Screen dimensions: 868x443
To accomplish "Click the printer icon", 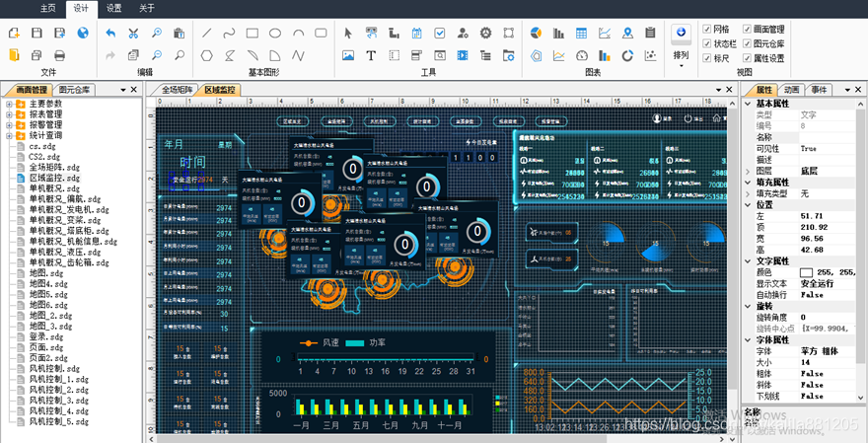I will click(x=59, y=55).
